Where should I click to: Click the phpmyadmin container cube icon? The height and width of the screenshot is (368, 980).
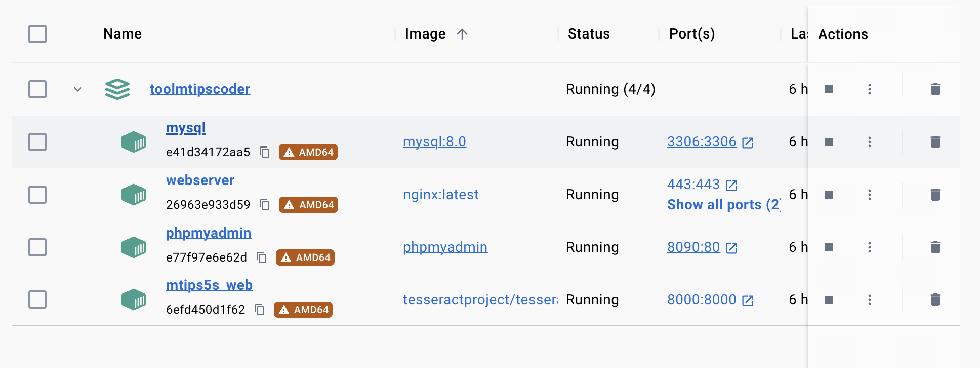(x=134, y=247)
